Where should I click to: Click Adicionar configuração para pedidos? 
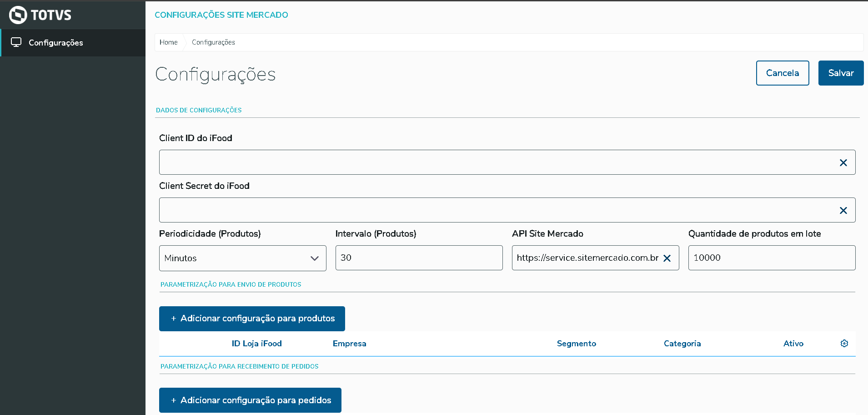tap(250, 400)
